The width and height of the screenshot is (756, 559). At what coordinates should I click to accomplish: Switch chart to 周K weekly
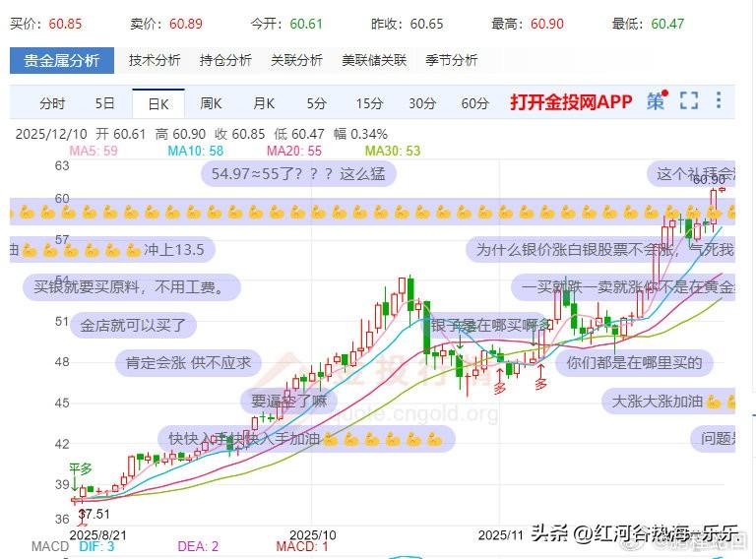point(211,103)
